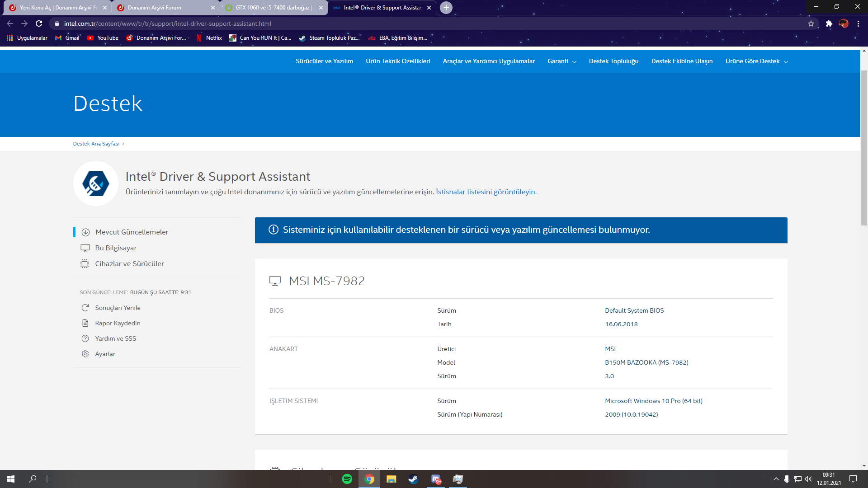Launch Spotify from the taskbar
The image size is (868, 488).
(347, 479)
